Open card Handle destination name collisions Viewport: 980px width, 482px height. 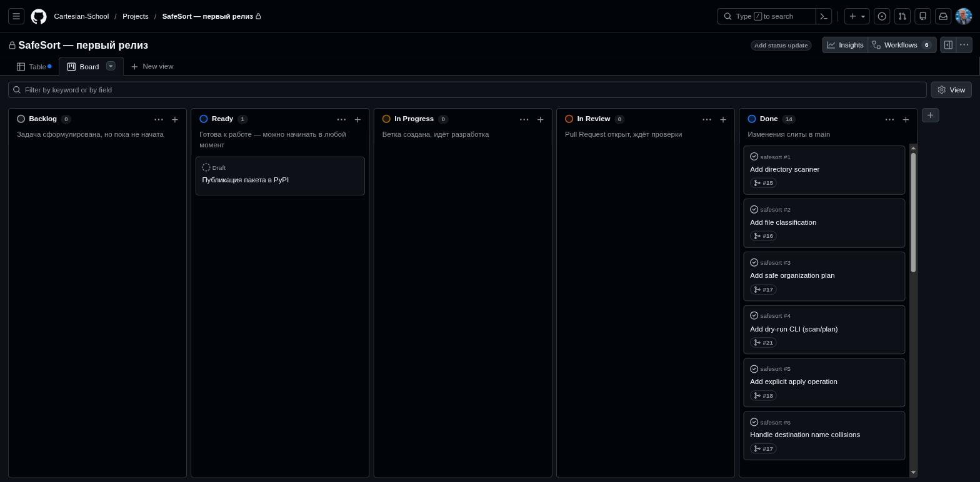point(805,435)
